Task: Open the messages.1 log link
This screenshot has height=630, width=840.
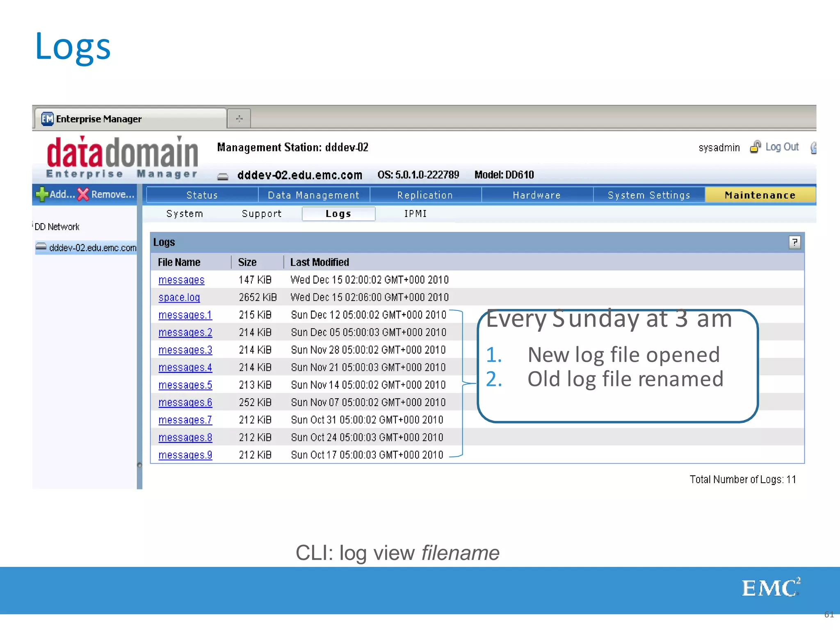Action: click(x=185, y=315)
